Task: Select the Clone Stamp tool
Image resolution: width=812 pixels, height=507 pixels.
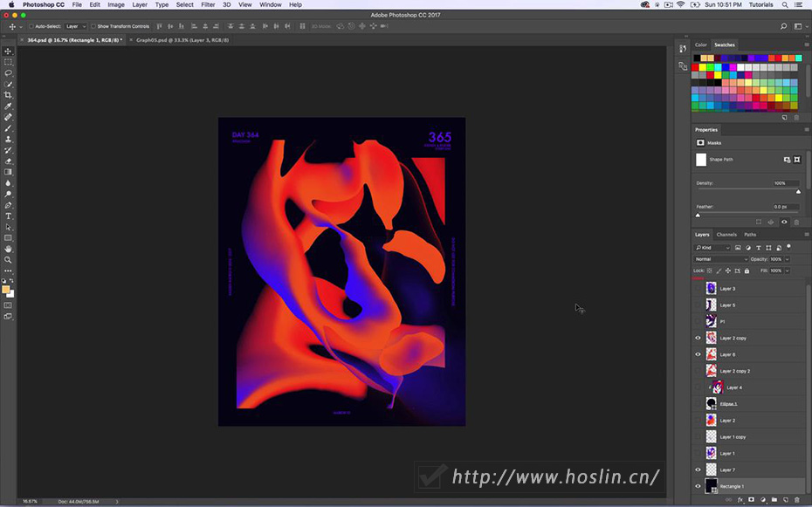Action: coord(8,139)
